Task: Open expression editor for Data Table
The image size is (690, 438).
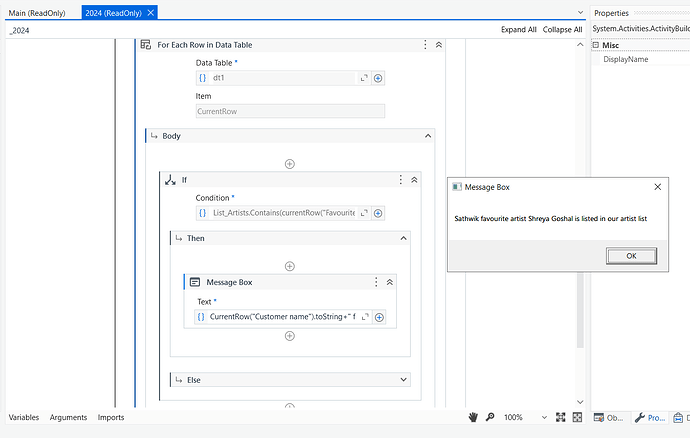Action: click(x=364, y=78)
